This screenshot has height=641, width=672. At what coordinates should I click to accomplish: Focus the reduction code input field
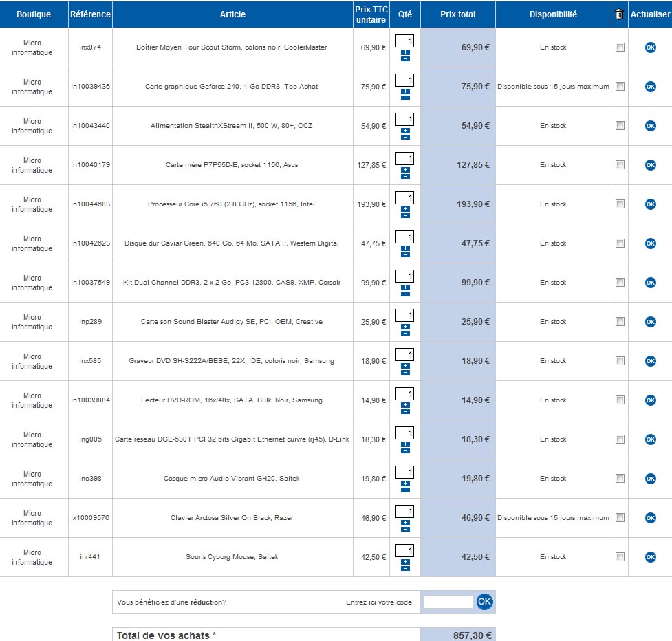448,602
